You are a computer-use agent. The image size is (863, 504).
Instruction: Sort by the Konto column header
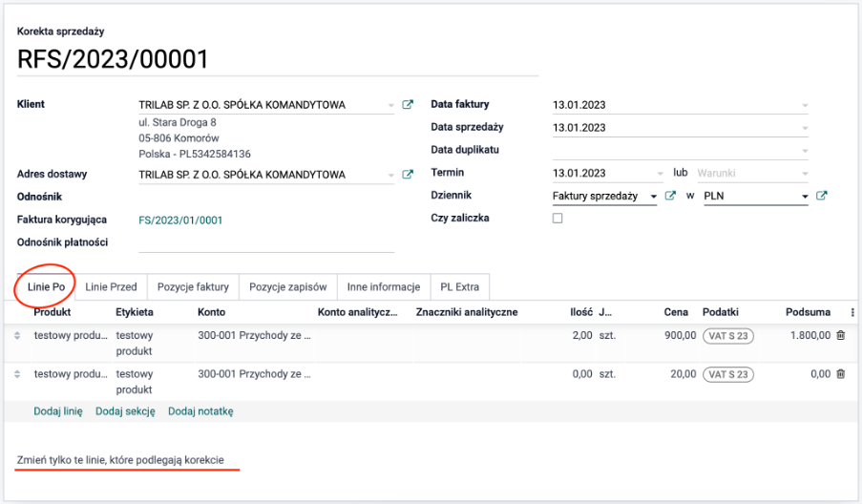click(211, 312)
